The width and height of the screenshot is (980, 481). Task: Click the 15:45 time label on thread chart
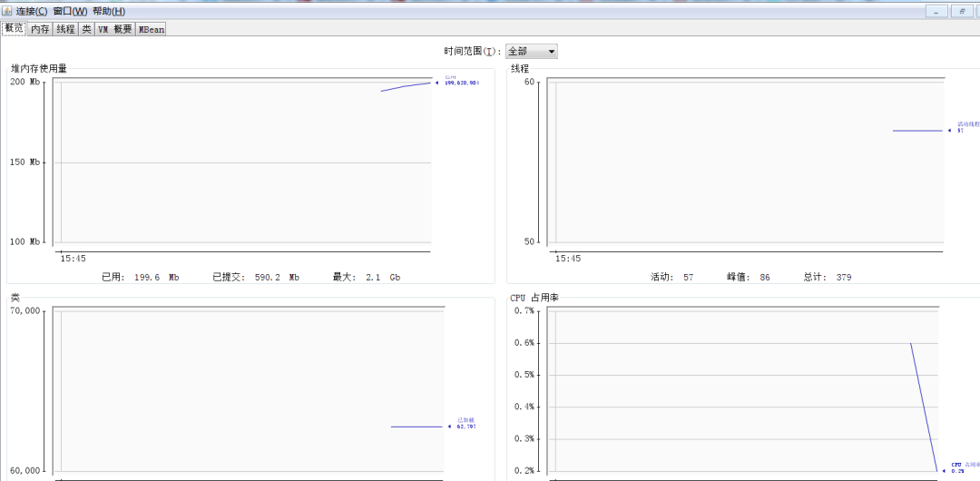tap(567, 259)
